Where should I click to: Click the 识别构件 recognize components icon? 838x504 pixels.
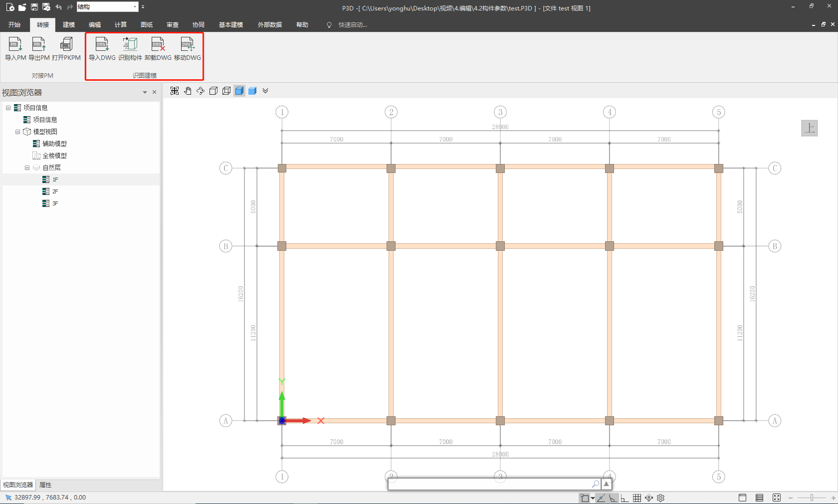pos(130,45)
